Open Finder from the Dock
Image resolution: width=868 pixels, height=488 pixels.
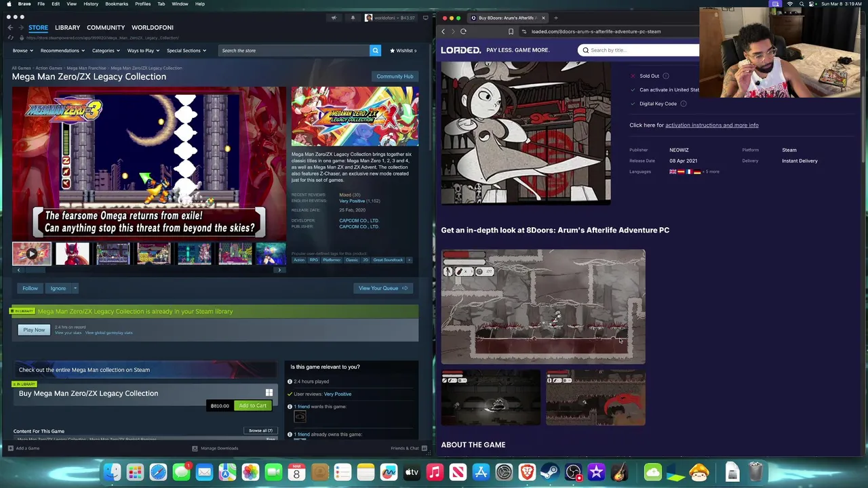pos(113,472)
